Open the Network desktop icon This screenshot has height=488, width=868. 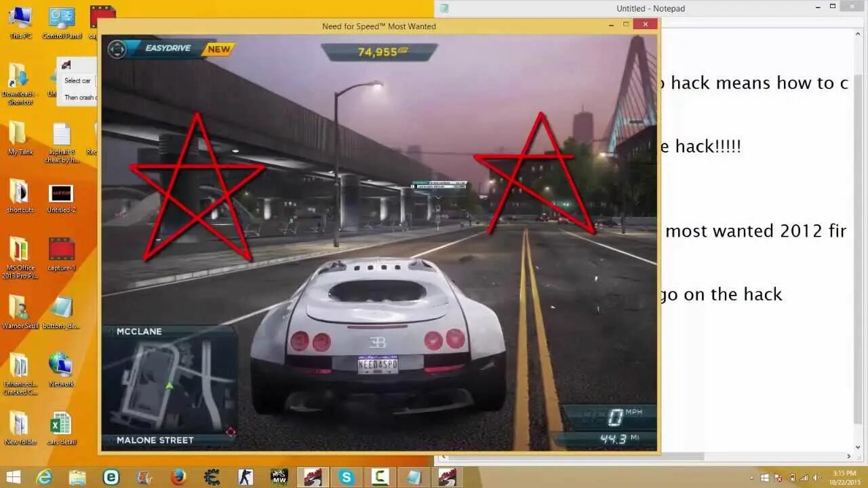(61, 369)
